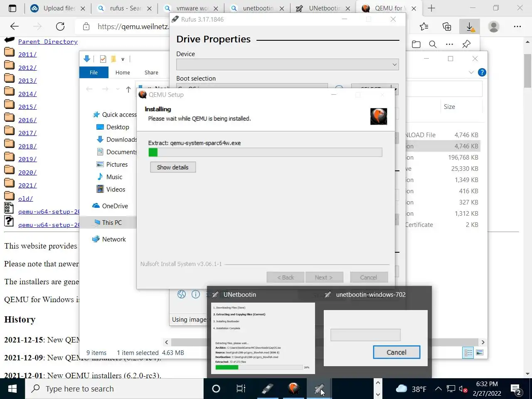Viewport: 532px width, 399px height.
Task: Click the Rufus about info icon
Action: [x=196, y=294]
